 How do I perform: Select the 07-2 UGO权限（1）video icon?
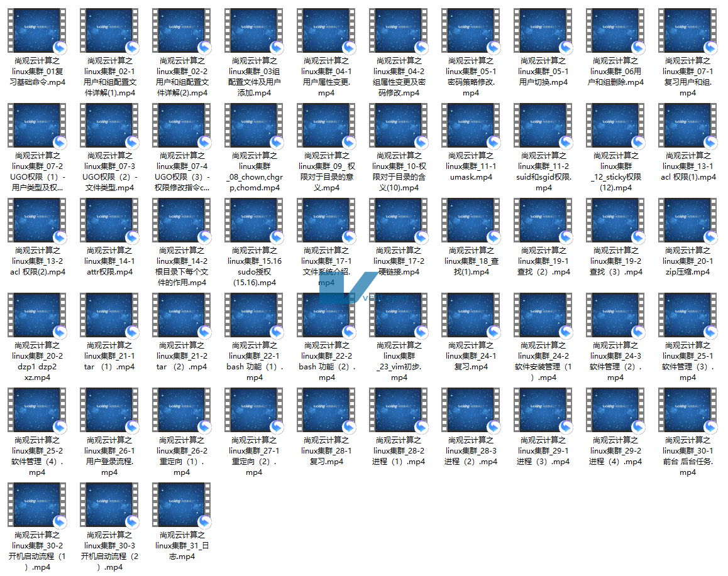click(x=37, y=125)
